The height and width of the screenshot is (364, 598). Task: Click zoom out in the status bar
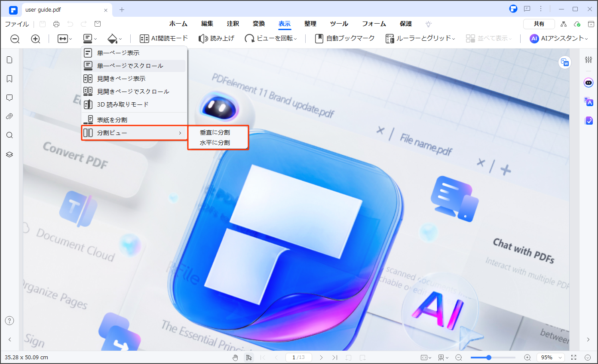click(459, 358)
